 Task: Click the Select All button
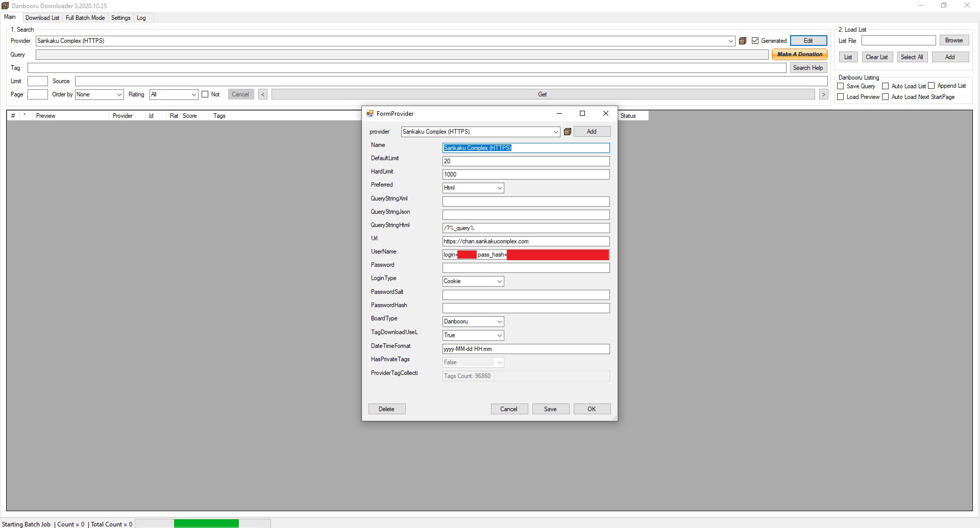click(x=912, y=57)
